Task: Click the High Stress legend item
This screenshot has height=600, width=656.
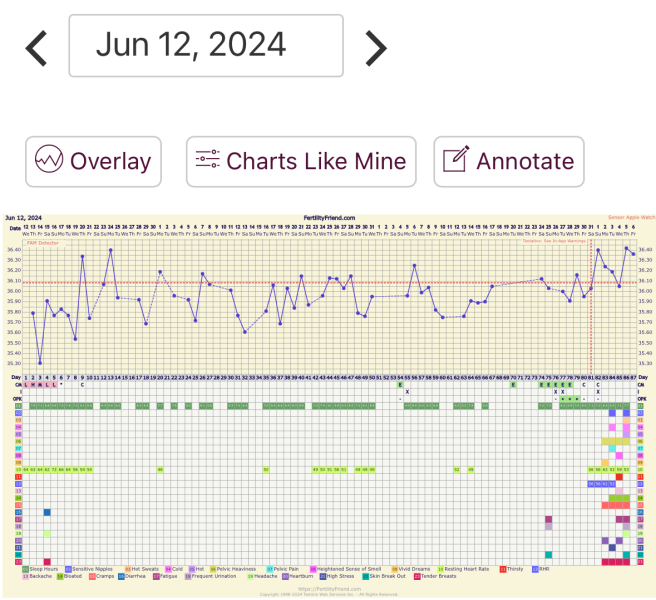Action: tap(342, 577)
